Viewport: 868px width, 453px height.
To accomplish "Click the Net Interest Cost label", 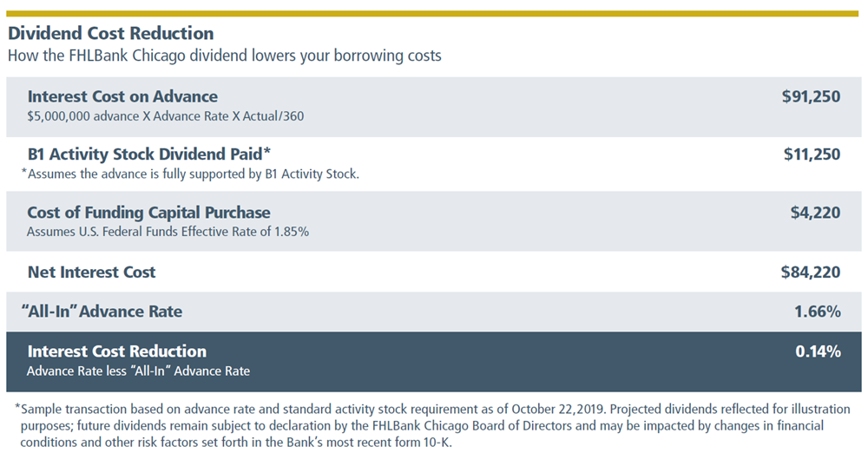I will [x=91, y=272].
